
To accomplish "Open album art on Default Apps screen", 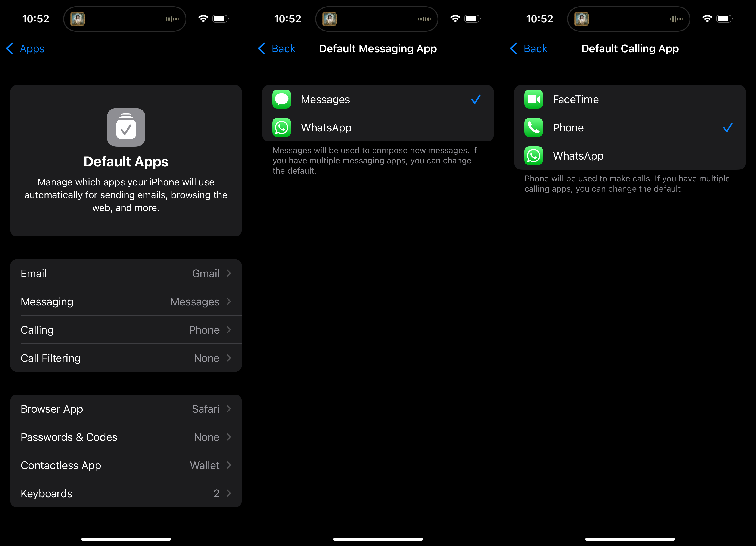I will (x=77, y=19).
